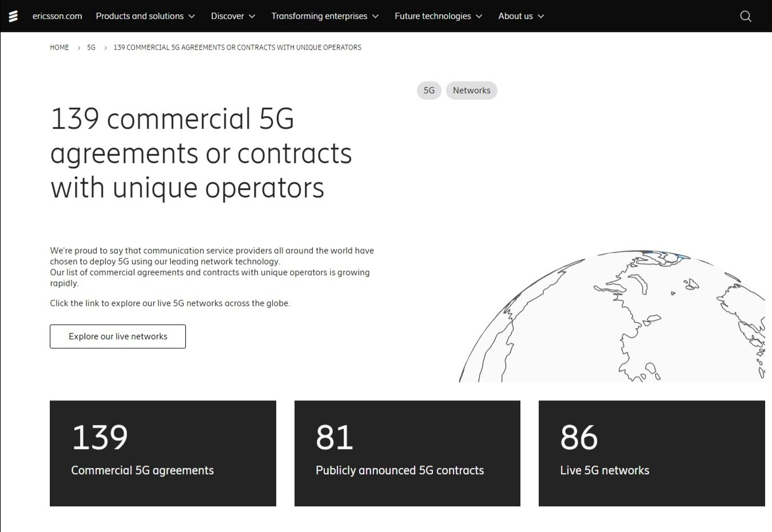
Task: Click the 139 Commercial 5G agreements card
Action: coord(163,453)
